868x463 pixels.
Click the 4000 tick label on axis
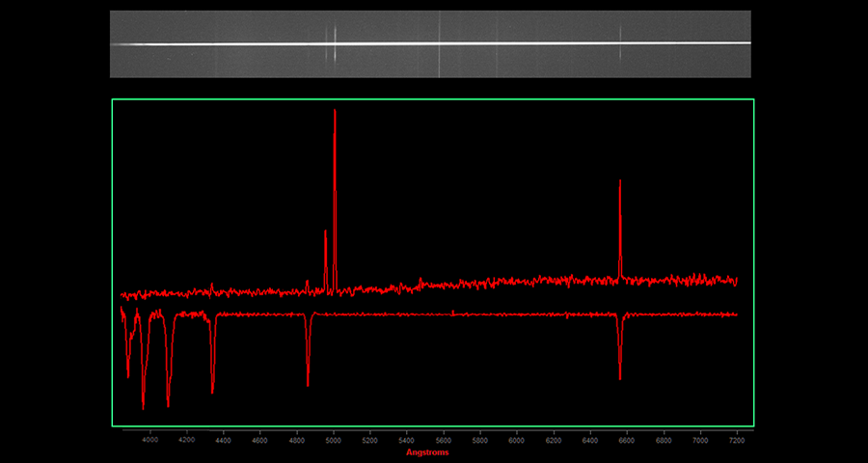149,439
